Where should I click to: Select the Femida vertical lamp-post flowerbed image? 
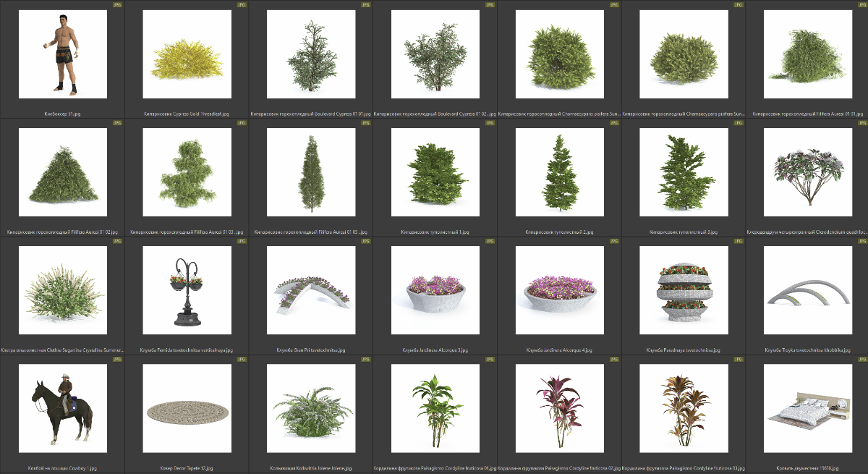(x=187, y=290)
